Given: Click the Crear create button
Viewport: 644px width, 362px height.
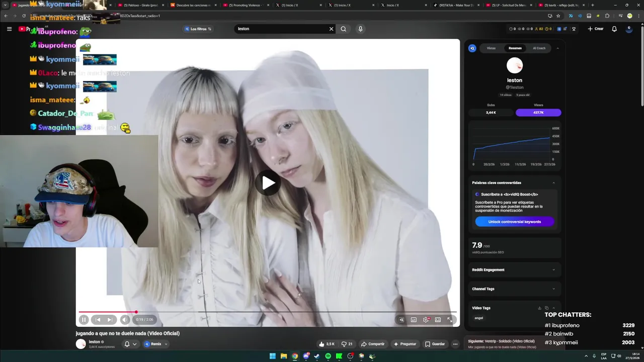Looking at the screenshot, I should pos(595,29).
